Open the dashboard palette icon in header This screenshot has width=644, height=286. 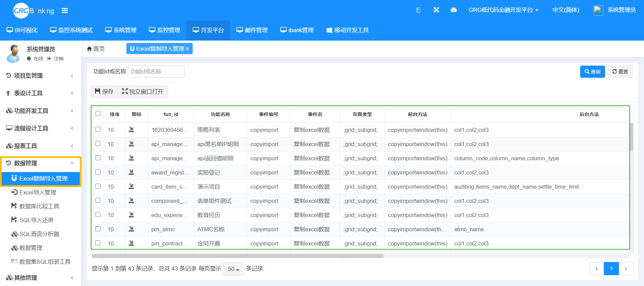tap(454, 10)
